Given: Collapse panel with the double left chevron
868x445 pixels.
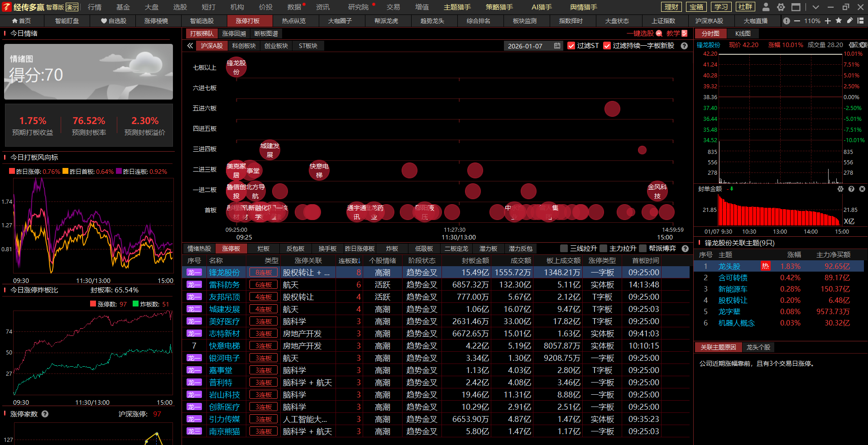Looking at the screenshot, I should coord(190,46).
